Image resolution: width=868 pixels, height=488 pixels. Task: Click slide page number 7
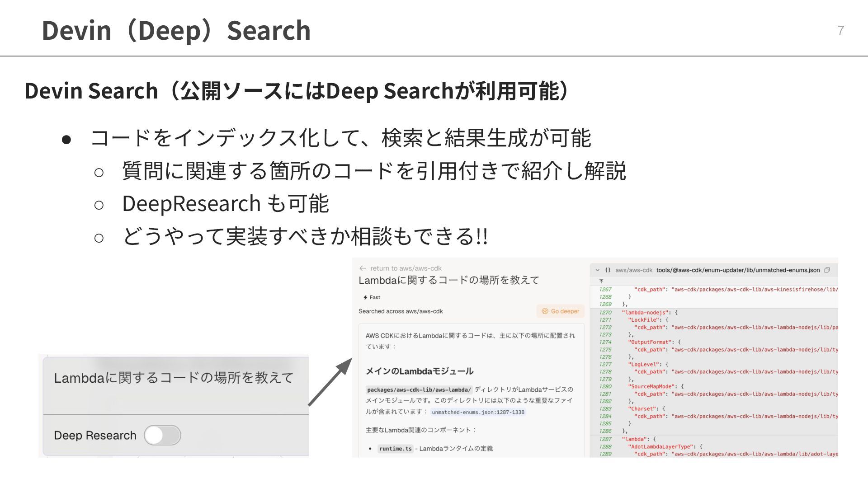click(840, 30)
